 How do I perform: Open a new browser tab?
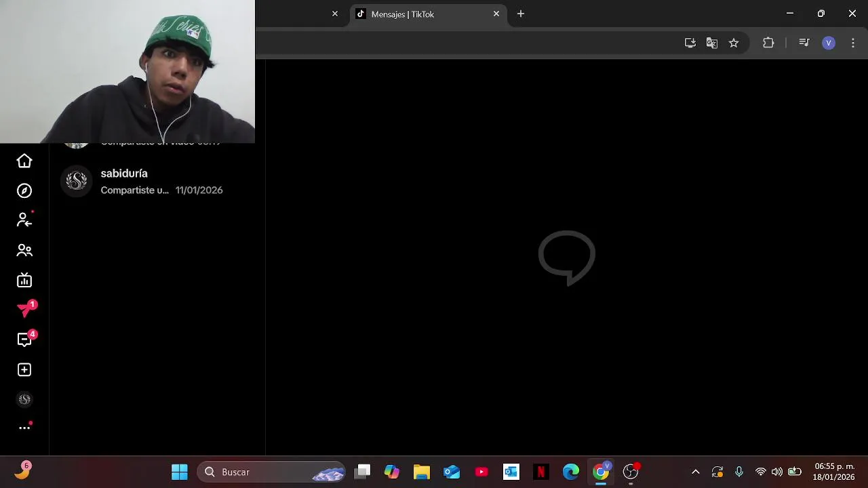pyautogui.click(x=520, y=14)
